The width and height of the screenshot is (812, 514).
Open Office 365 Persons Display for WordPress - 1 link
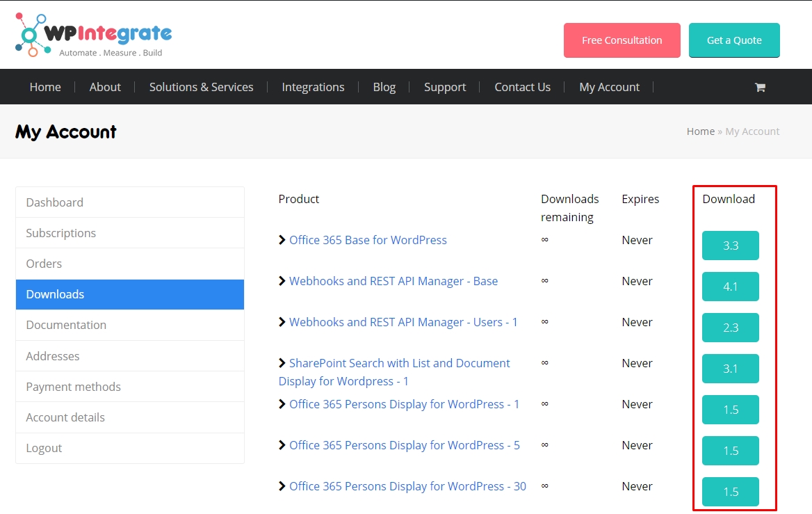(x=404, y=404)
